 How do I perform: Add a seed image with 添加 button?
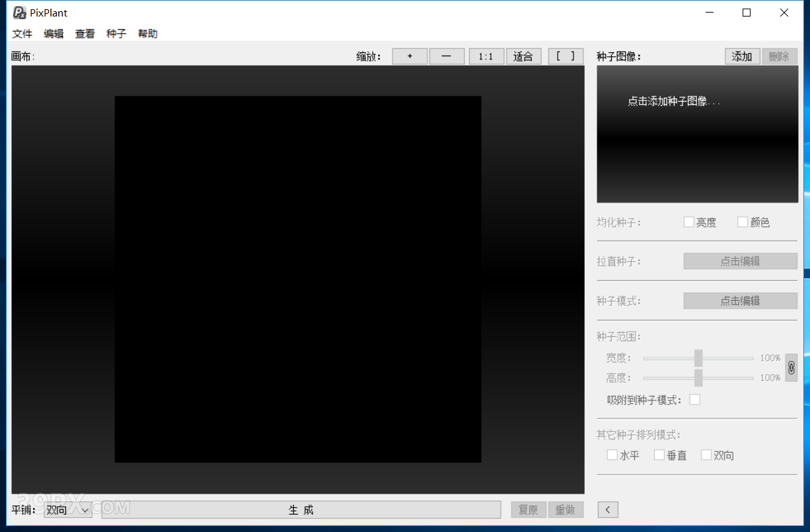click(743, 56)
